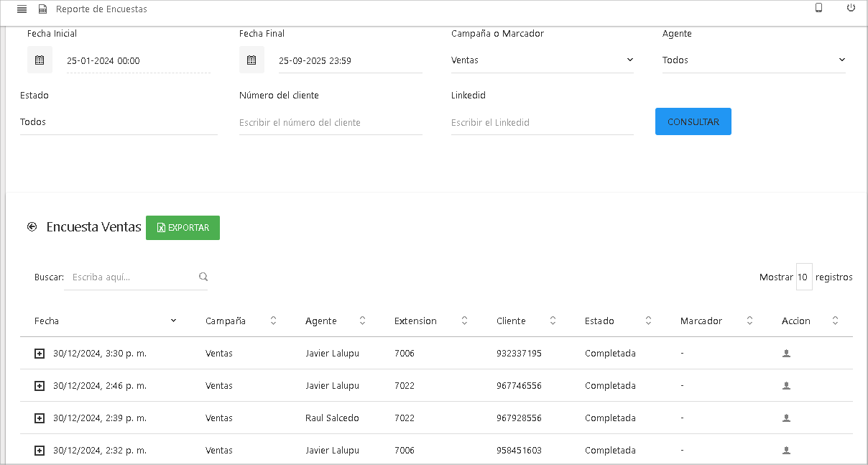Expand row for 30/12/2024, 2:32 p. m.
868x465 pixels.
pyautogui.click(x=40, y=451)
